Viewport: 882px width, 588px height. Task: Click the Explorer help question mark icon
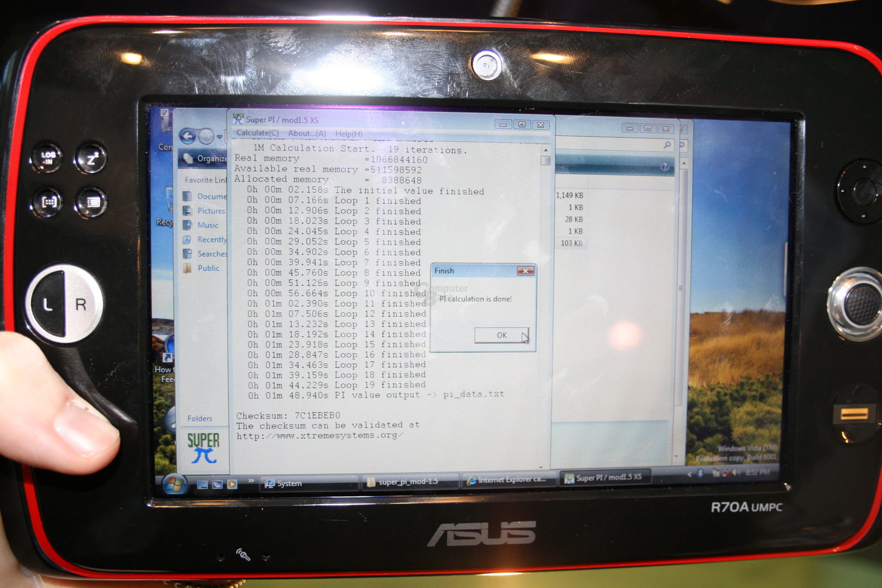[x=665, y=167]
